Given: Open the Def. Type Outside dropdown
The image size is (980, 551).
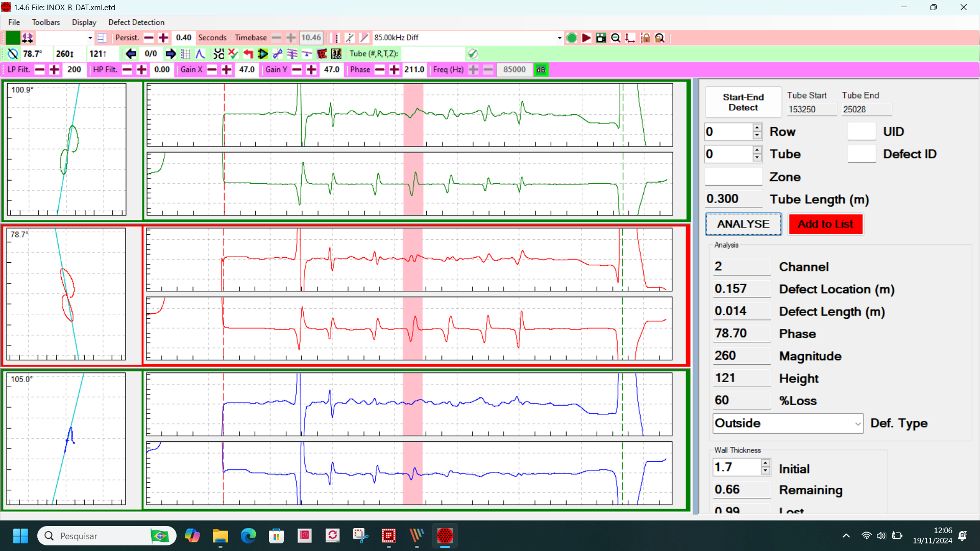Looking at the screenshot, I should (x=788, y=423).
